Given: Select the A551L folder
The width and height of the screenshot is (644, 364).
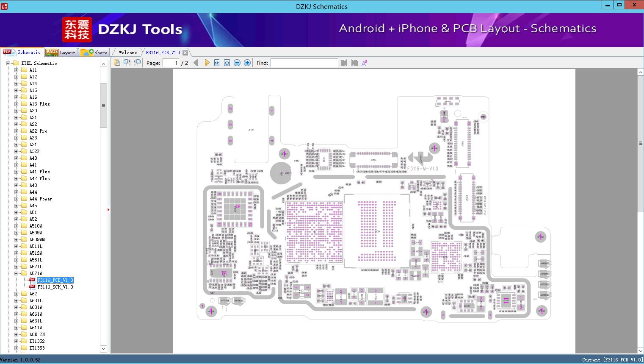Looking at the screenshot, I should coord(36,260).
